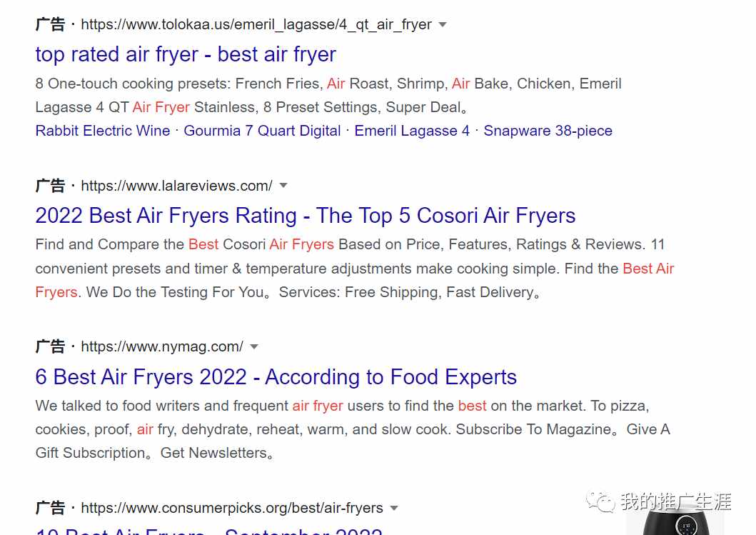This screenshot has width=756, height=535.
Task: Open the 'Snapware 38-piece' sitelink
Action: coord(548,131)
